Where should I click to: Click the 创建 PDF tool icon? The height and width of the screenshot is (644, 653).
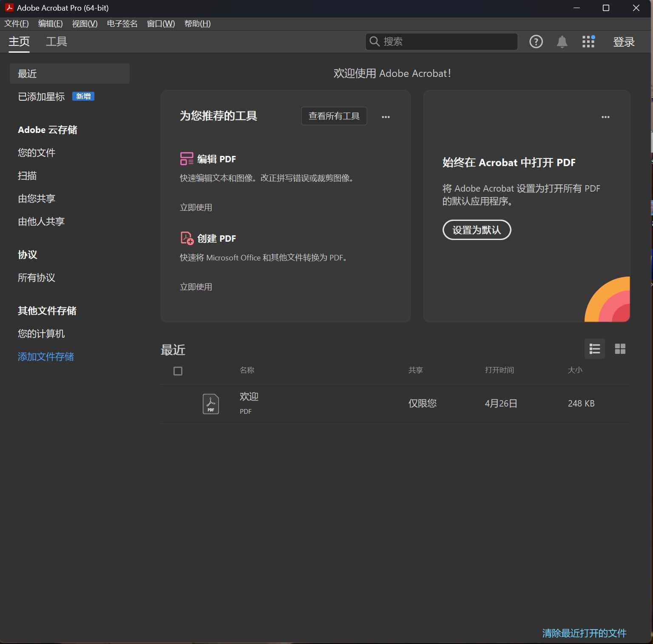click(186, 238)
